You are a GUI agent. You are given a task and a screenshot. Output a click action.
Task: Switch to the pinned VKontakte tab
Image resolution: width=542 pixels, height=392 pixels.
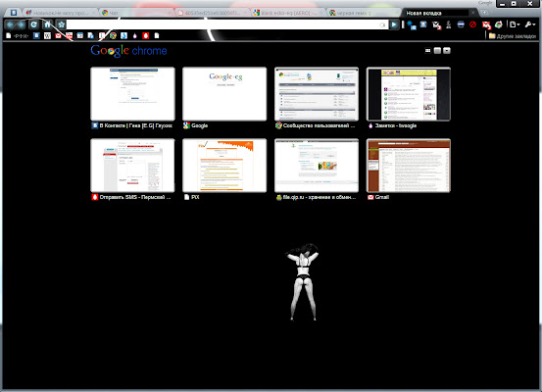click(14, 13)
